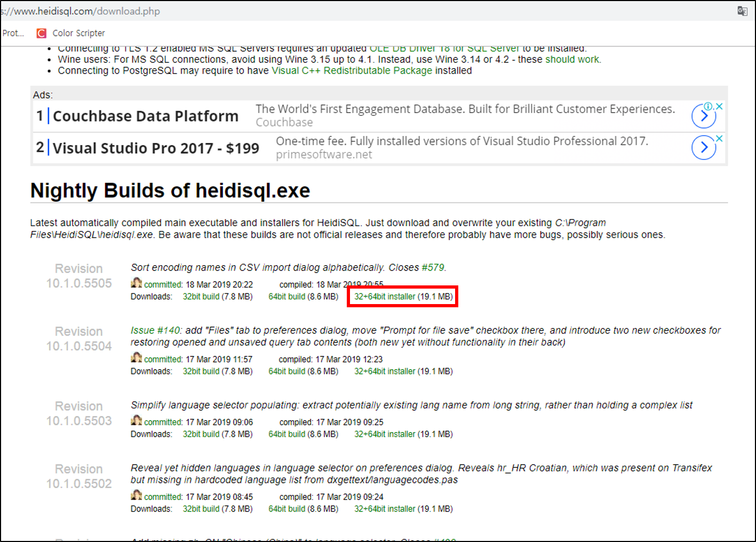Click 'compiled: 17 Mar 2019 09:25' text
The height and width of the screenshot is (542, 756).
click(331, 423)
